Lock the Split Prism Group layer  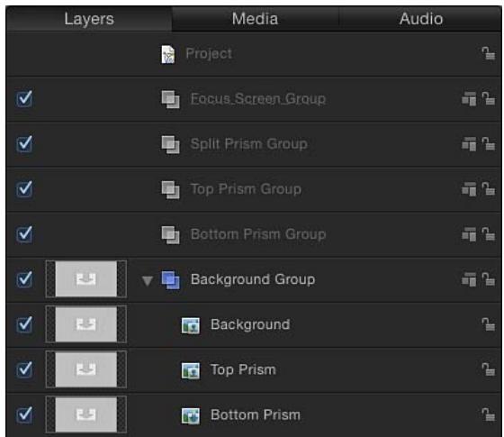click(x=488, y=143)
